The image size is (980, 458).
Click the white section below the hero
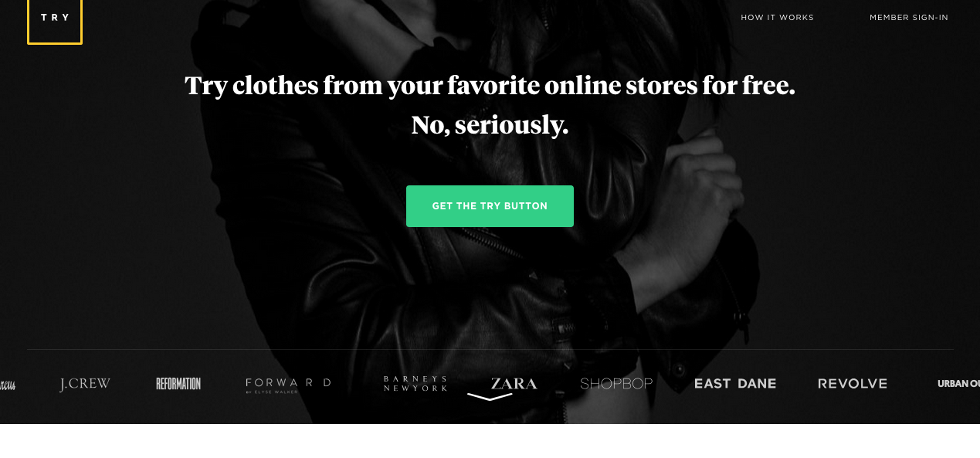[490, 441]
